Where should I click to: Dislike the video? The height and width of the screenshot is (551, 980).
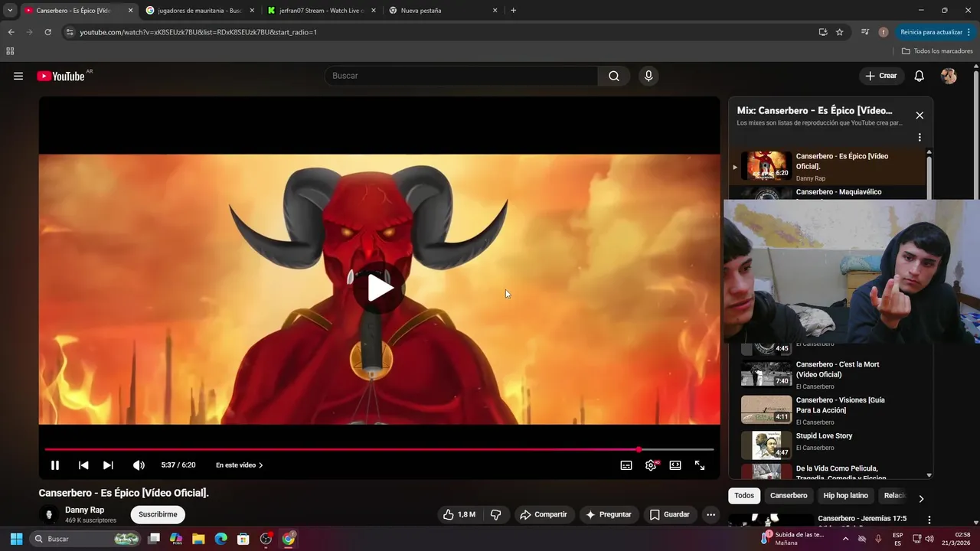point(495,514)
